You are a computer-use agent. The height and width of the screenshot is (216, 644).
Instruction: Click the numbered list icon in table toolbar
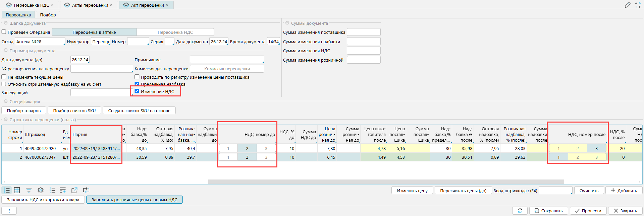click(x=52, y=190)
